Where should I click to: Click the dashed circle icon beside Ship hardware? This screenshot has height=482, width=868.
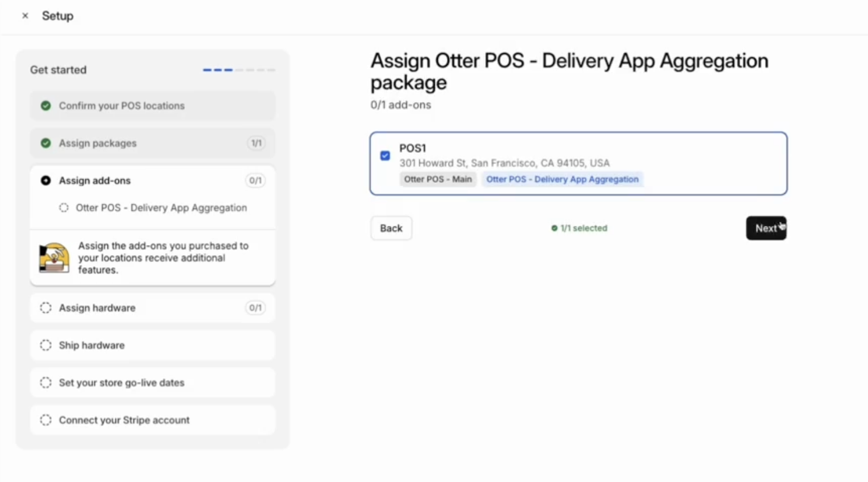click(45, 345)
